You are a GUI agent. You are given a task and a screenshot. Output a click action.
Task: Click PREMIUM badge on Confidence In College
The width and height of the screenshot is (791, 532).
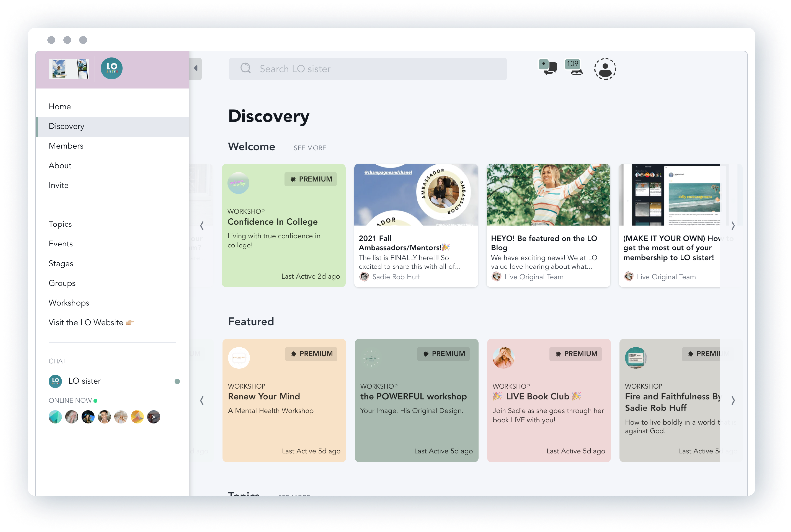click(311, 179)
